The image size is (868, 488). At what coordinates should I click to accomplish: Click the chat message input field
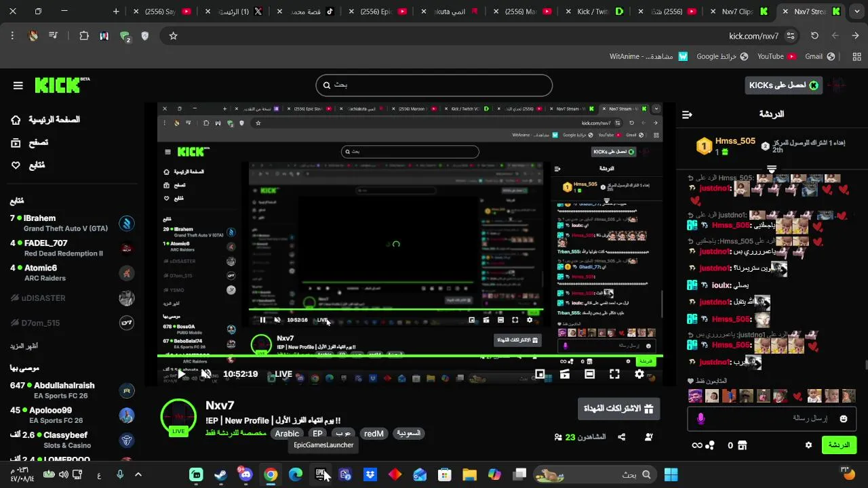(772, 418)
